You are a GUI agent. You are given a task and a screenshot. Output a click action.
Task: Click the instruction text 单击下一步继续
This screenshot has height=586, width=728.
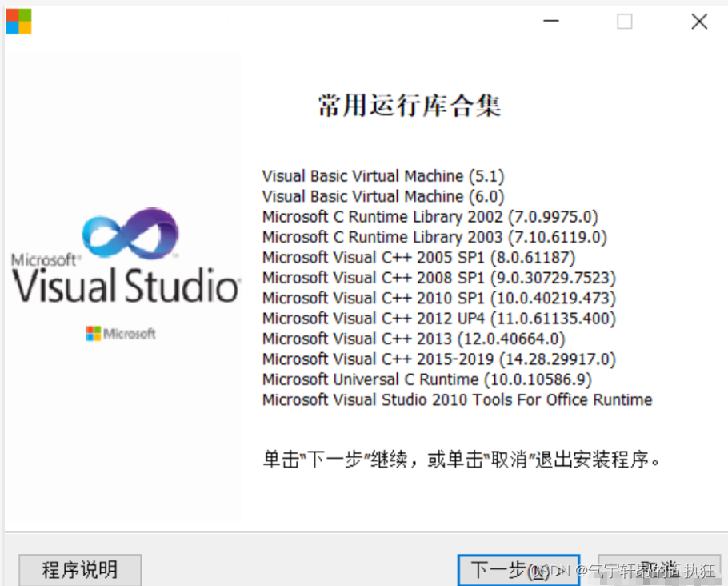(461, 460)
